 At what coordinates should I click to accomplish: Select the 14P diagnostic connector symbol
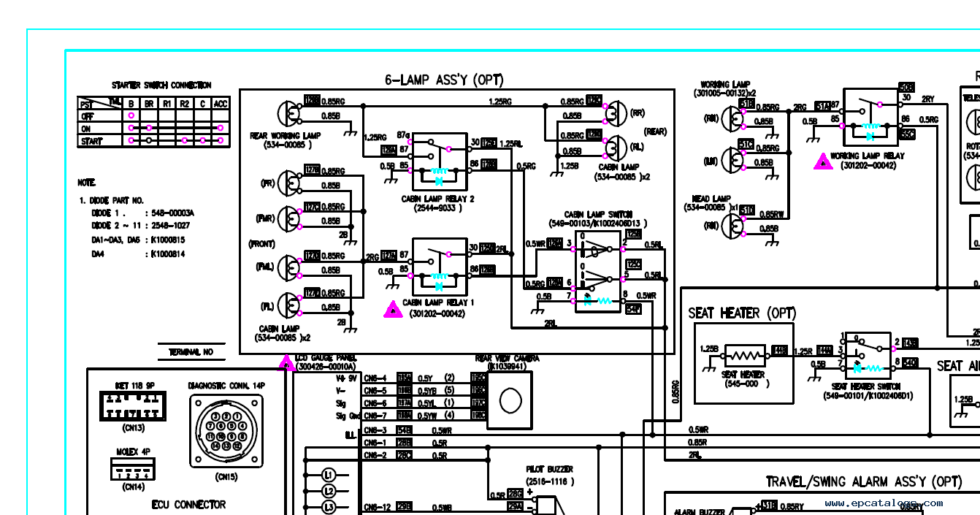226,431
